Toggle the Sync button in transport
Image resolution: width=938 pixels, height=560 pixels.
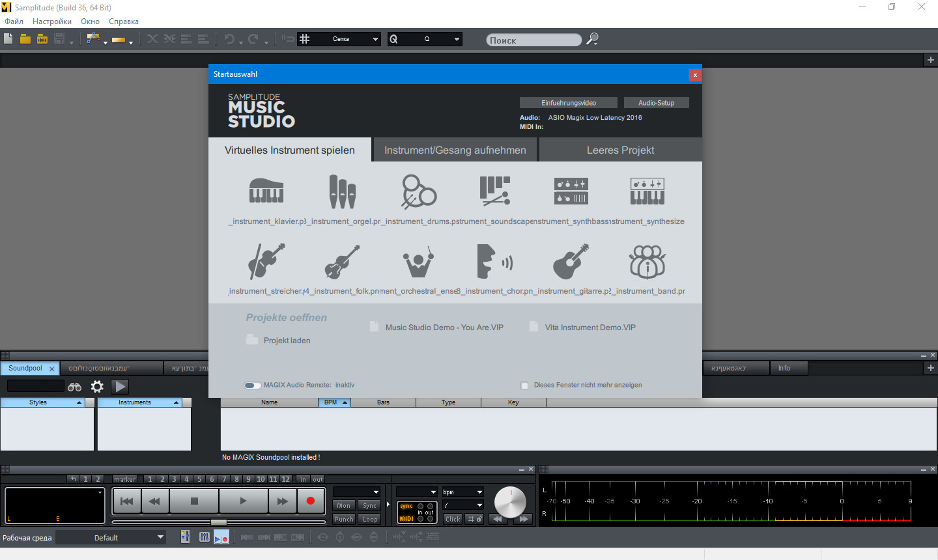[370, 505]
